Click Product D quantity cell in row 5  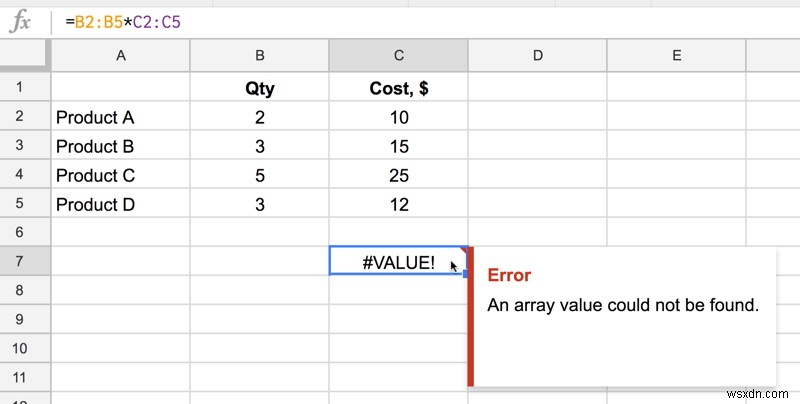[x=260, y=203]
